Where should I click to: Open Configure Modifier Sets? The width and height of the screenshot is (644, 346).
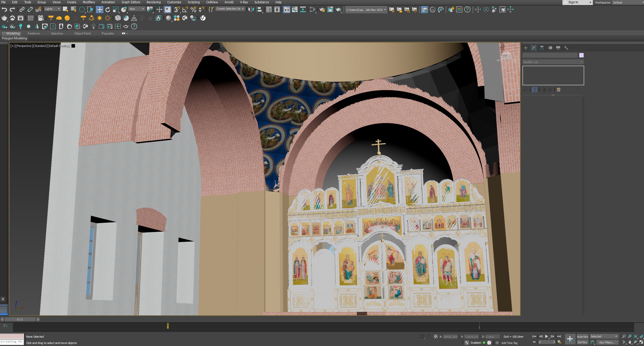559,90
